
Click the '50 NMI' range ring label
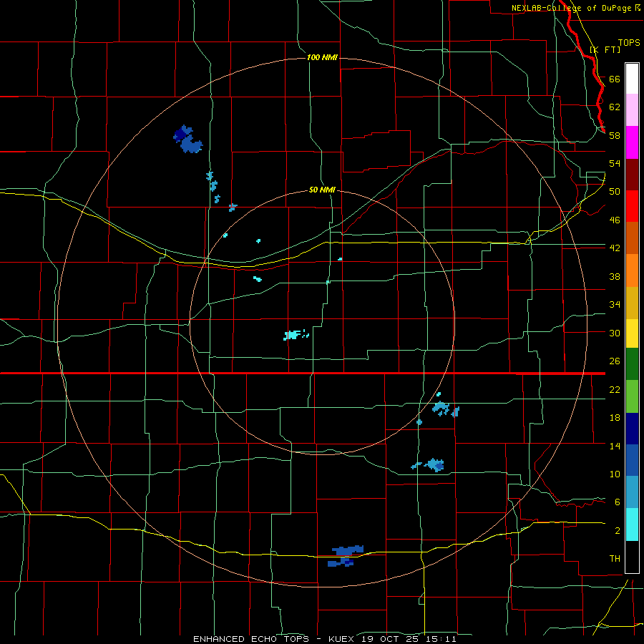pyautogui.click(x=322, y=190)
